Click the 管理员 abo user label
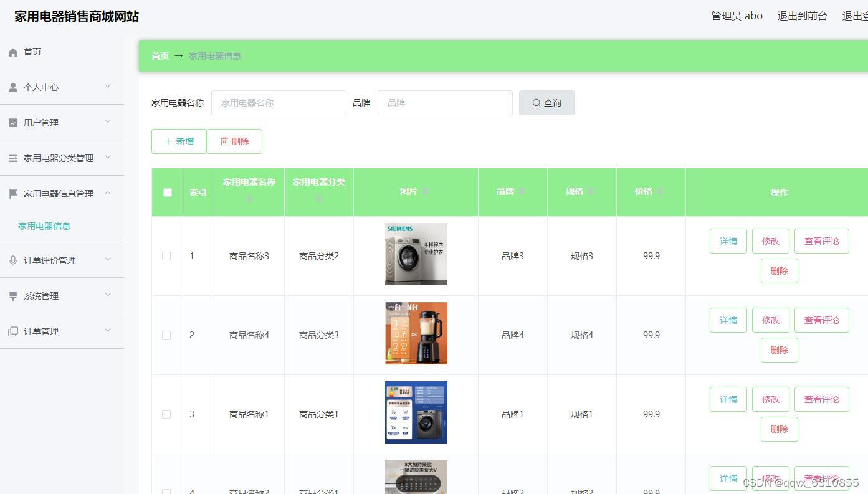Viewport: 868px width, 494px height. click(x=737, y=16)
